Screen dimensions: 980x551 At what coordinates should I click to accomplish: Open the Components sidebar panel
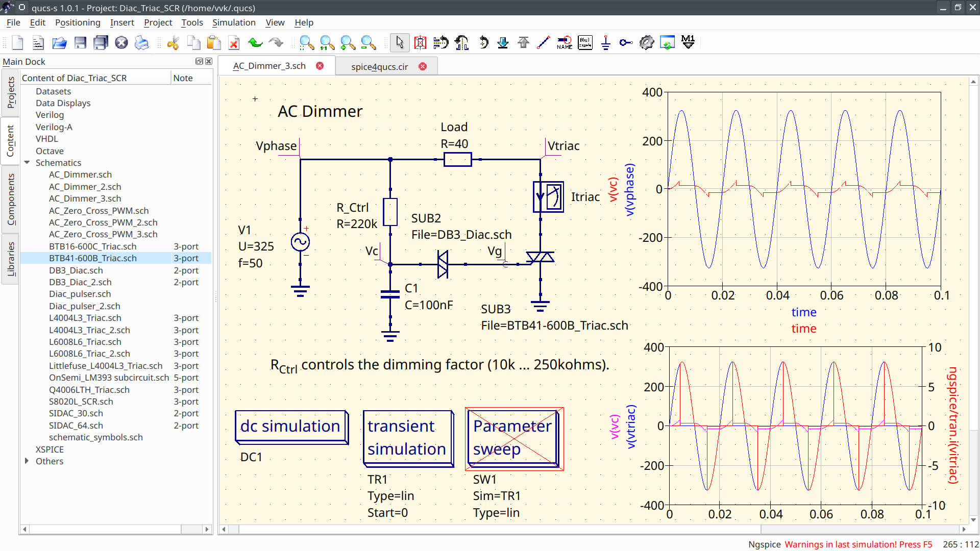tap(11, 199)
